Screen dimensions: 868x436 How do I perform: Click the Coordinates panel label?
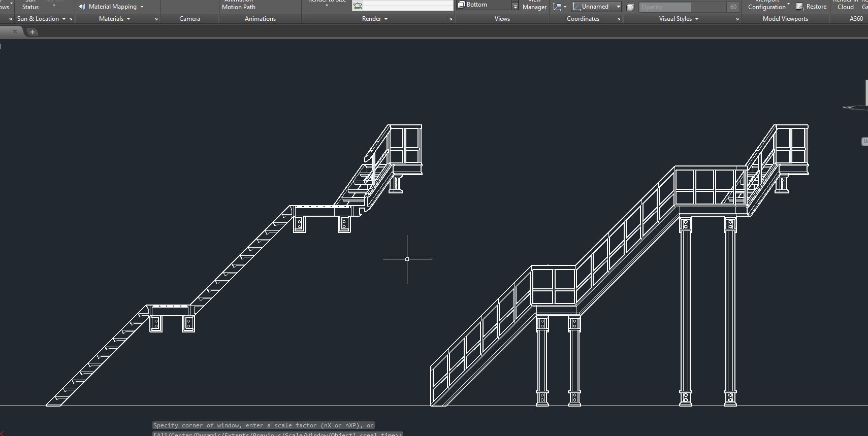[x=583, y=19]
